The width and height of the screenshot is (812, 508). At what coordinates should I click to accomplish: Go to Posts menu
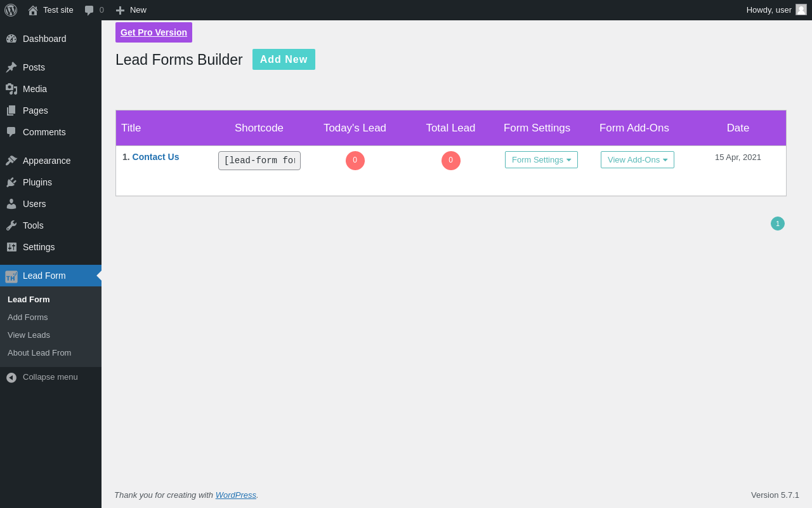51,67
